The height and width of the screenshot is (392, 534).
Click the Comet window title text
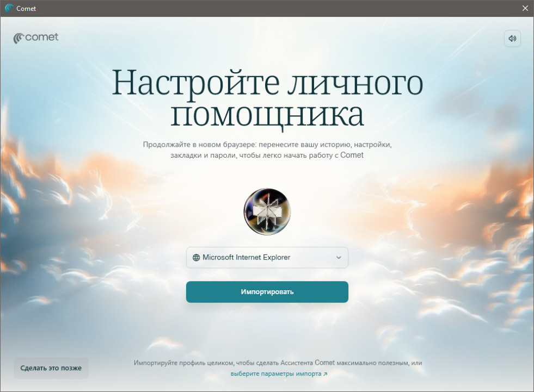(x=27, y=8)
